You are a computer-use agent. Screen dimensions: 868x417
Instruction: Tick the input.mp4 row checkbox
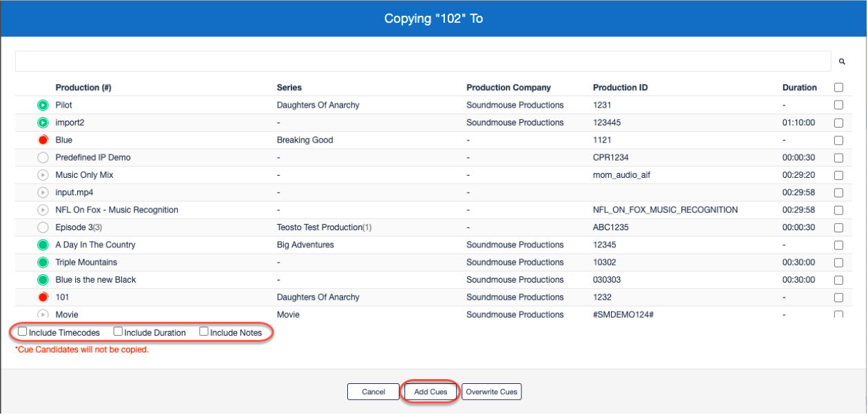coord(838,192)
